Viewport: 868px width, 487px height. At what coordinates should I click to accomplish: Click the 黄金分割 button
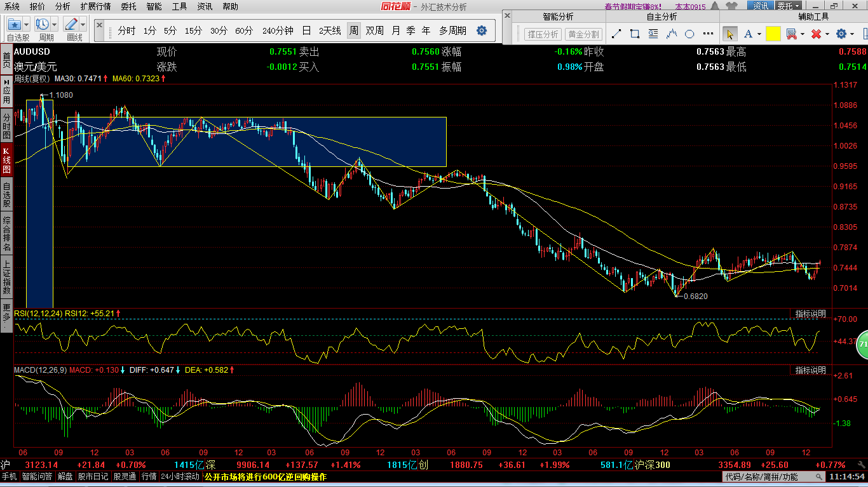(583, 34)
